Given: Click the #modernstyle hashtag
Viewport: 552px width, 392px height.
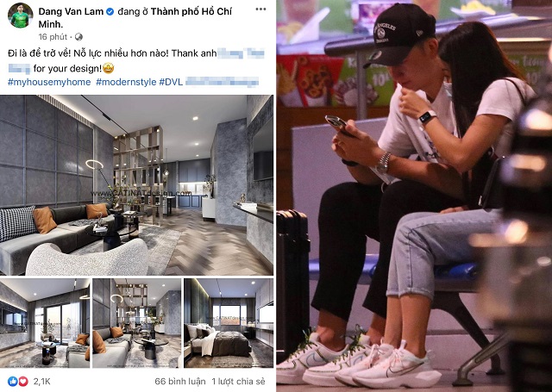Looking at the screenshot, I should (x=126, y=82).
